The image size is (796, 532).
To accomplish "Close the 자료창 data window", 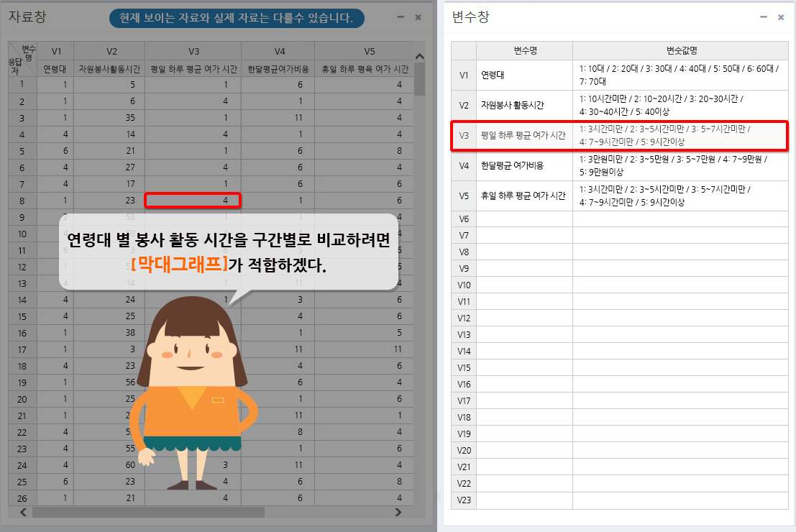I will point(418,17).
